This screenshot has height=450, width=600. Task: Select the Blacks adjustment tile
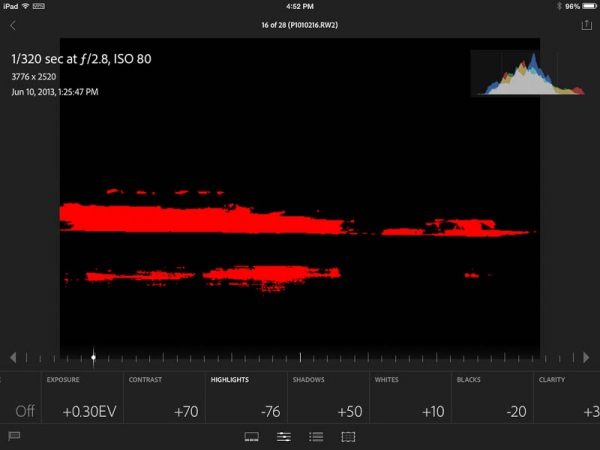click(x=492, y=398)
